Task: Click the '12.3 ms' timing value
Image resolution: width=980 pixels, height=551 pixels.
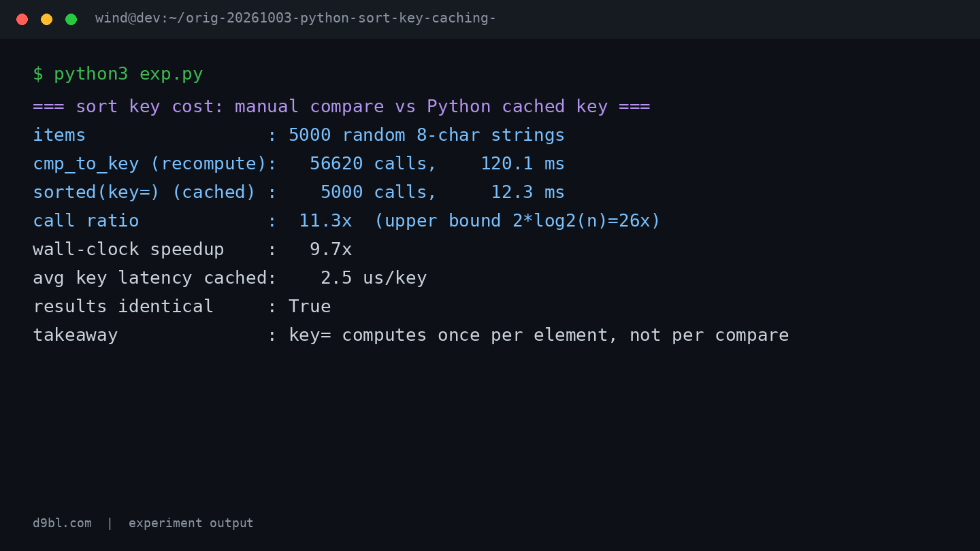Action: point(528,193)
